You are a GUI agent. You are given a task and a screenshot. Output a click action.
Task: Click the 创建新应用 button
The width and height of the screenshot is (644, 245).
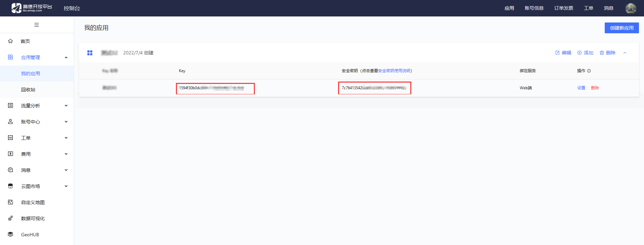622,28
